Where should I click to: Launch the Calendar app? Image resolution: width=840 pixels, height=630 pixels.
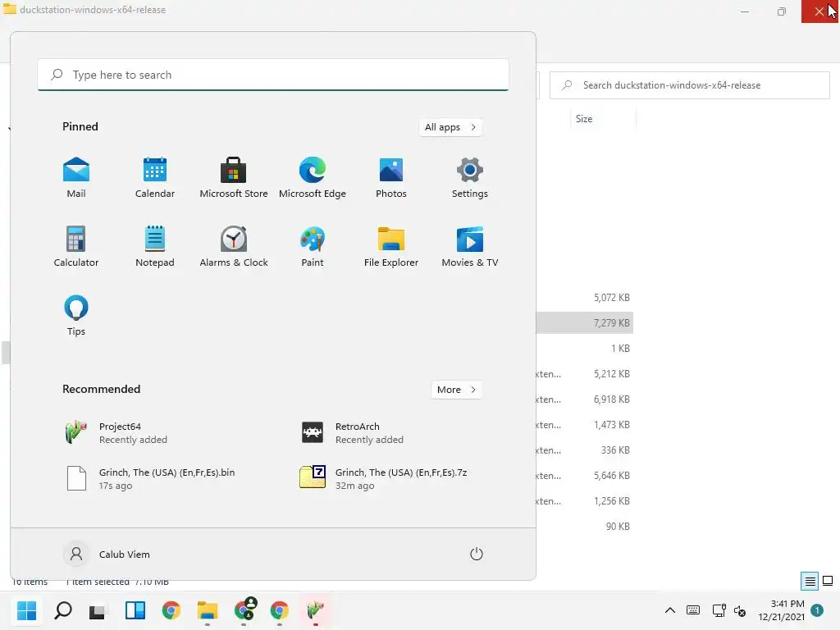tap(155, 178)
